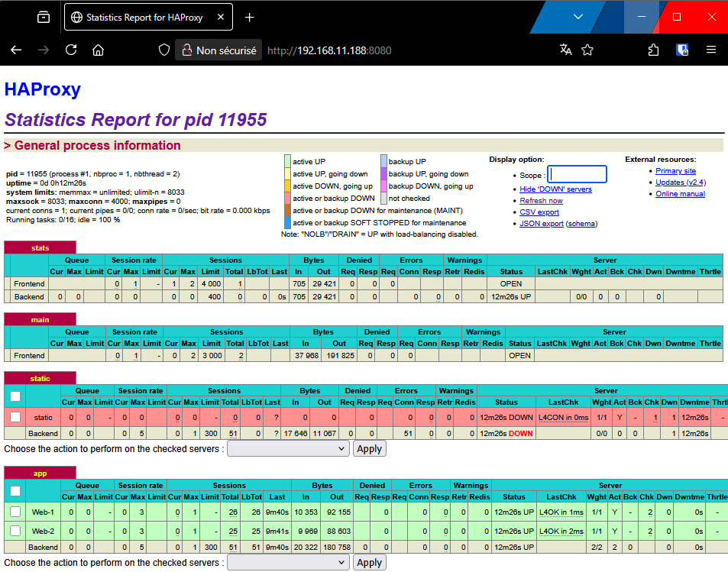Screen dimensions: 728x572
Task: Tick the select-all checkbox in the static table header
Action: (x=15, y=396)
